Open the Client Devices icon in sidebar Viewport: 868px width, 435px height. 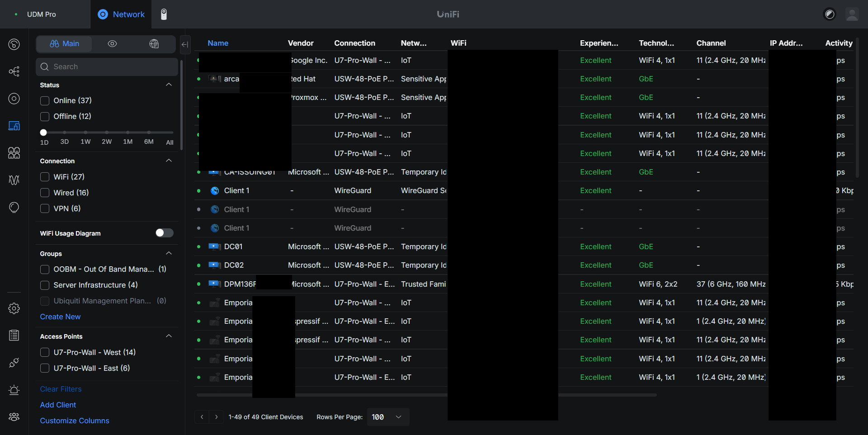[x=14, y=126]
